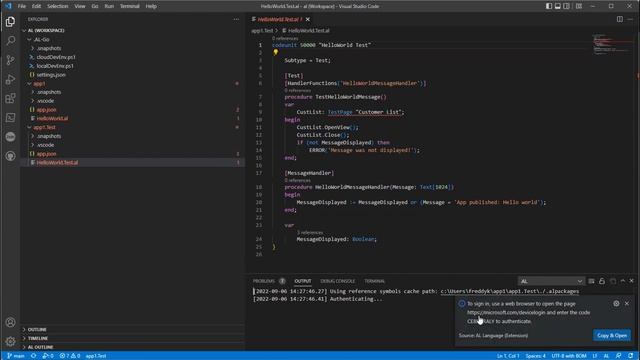Image resolution: width=640 pixels, height=360 pixels.
Task: Click app1.Test breadcrumb segment
Action: 262,31
